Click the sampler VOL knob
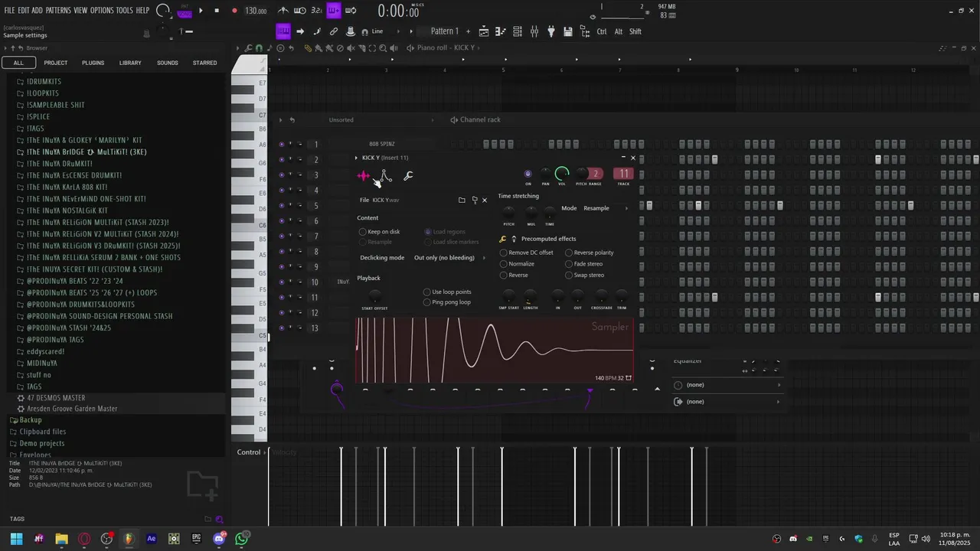 click(x=562, y=174)
